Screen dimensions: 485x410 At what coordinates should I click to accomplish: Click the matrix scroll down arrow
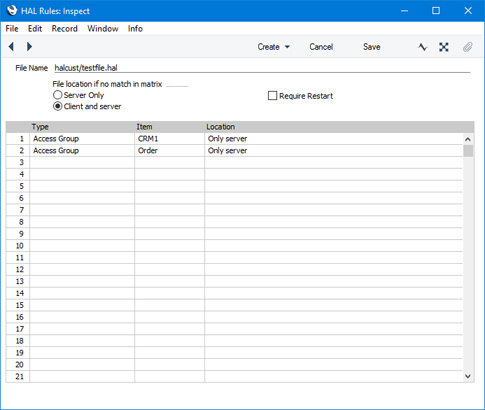click(x=468, y=376)
